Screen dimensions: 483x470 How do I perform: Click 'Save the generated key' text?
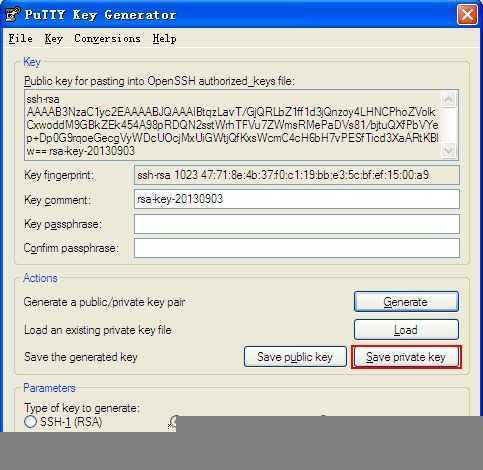[x=81, y=357]
